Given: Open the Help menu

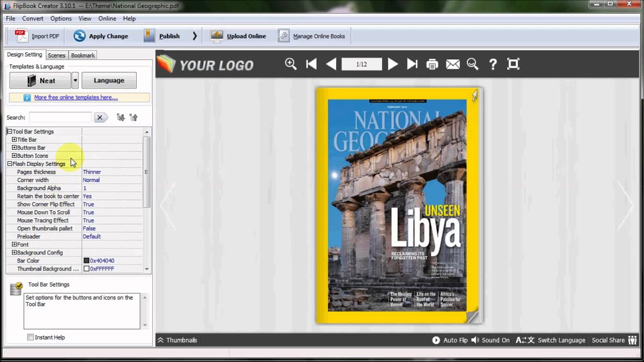Looking at the screenshot, I should [x=129, y=19].
